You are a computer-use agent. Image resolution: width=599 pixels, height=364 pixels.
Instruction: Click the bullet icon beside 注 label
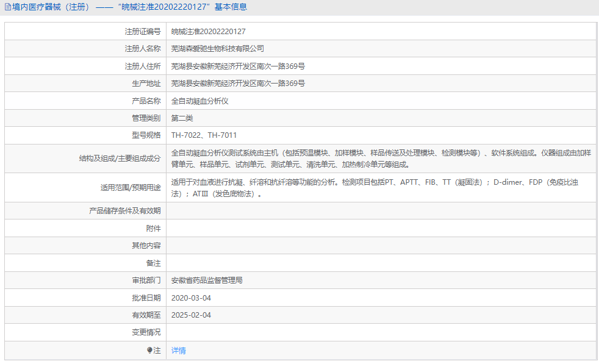(x=150, y=350)
